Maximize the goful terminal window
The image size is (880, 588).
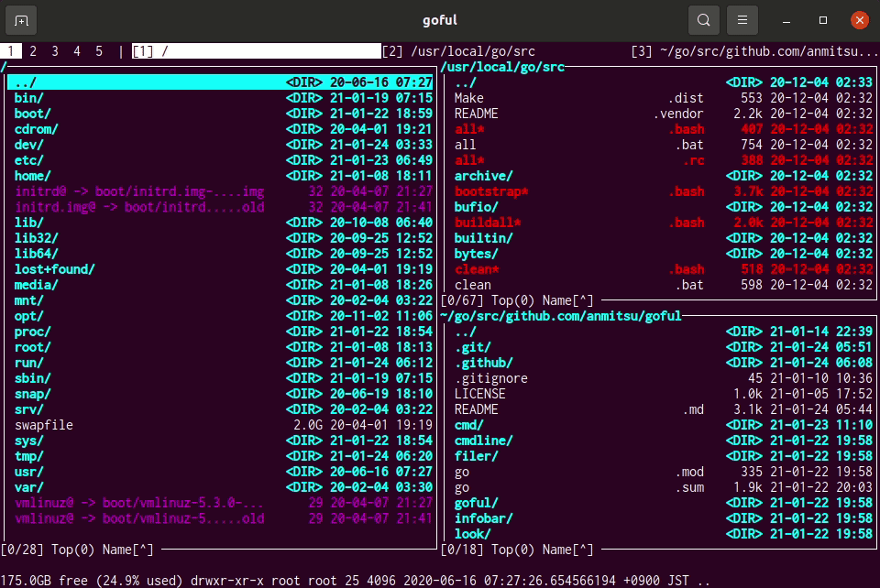(x=823, y=21)
